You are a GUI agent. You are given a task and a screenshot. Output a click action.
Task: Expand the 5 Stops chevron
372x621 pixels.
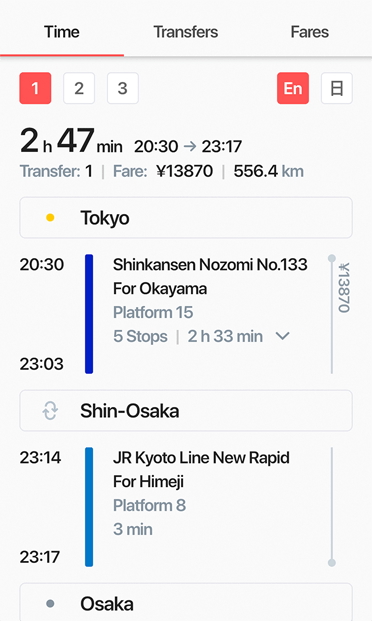pos(282,336)
